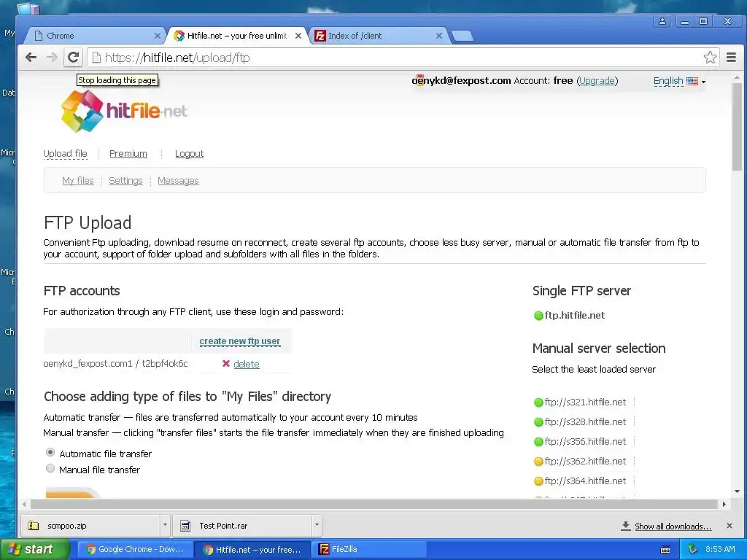Click the US flag language icon

point(692,81)
